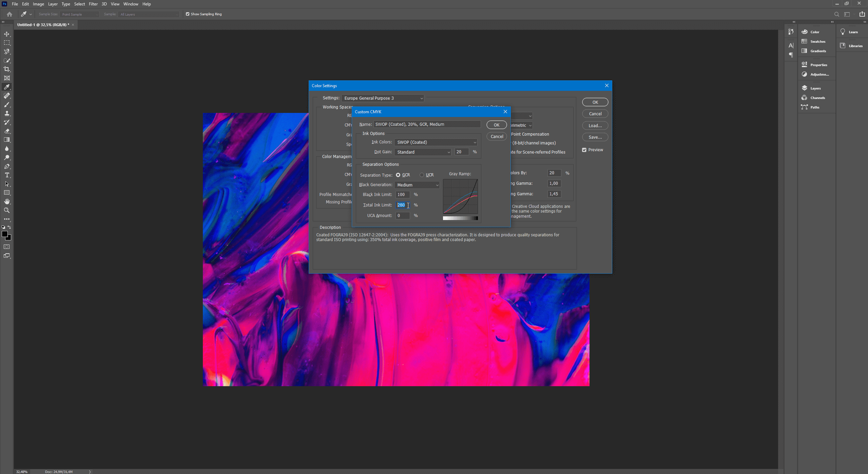Select the Pen tool
Image resolution: width=868 pixels, height=474 pixels.
pyautogui.click(x=7, y=166)
